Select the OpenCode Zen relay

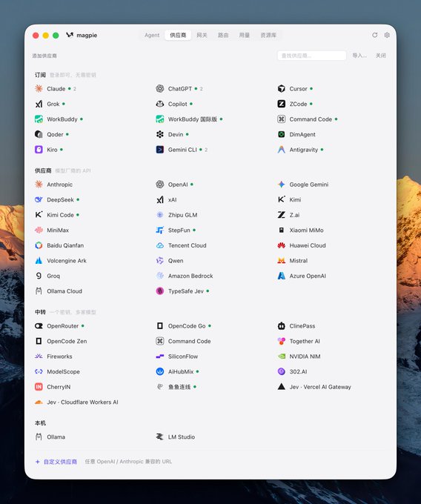point(61,341)
